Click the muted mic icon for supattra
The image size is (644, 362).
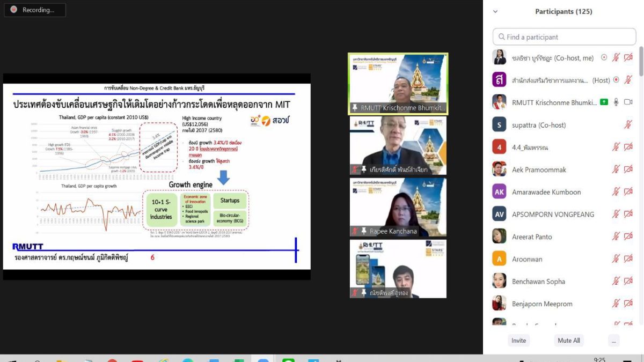628,124
